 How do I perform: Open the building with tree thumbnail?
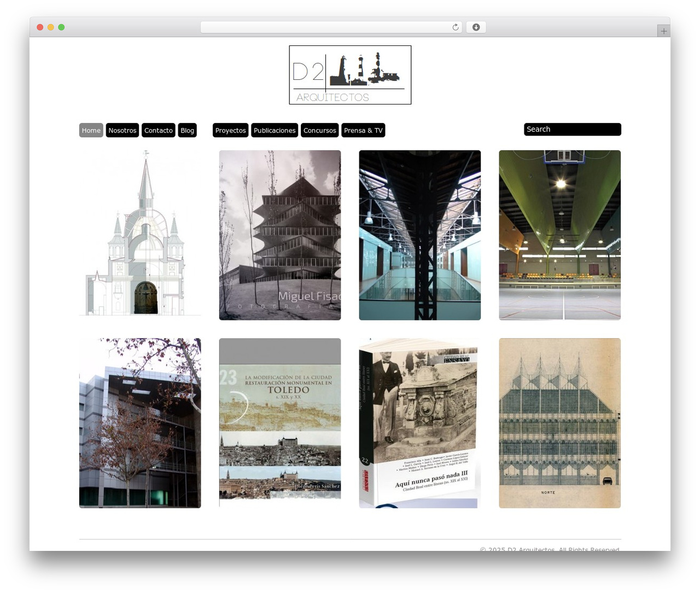pyautogui.click(x=140, y=423)
